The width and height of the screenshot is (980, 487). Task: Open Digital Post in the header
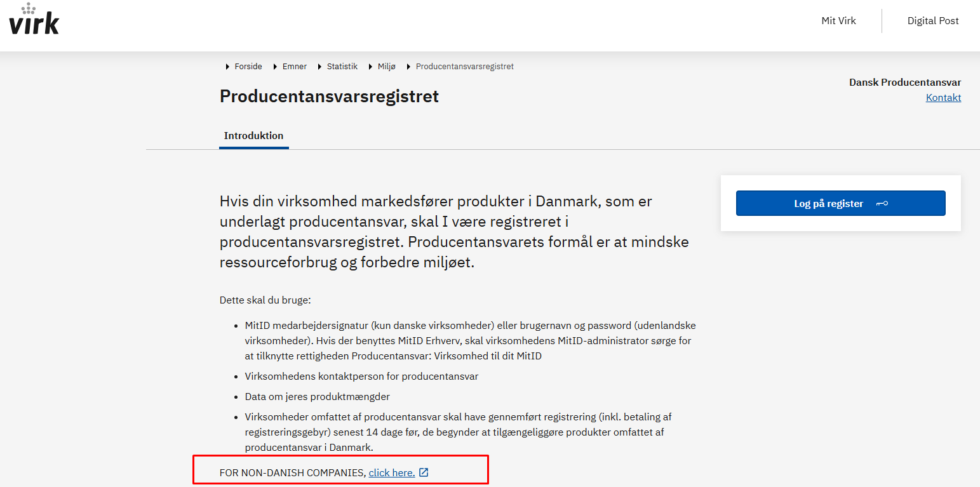pos(932,21)
